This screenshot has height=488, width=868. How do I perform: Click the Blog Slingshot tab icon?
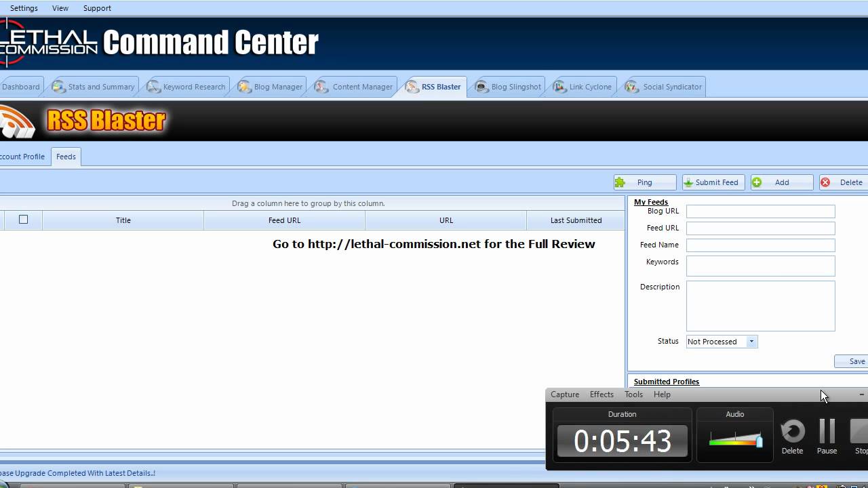coord(481,87)
